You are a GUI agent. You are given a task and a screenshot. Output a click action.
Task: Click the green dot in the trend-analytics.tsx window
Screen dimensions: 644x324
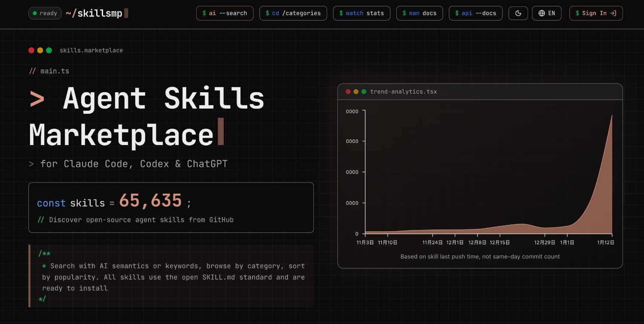364,91
